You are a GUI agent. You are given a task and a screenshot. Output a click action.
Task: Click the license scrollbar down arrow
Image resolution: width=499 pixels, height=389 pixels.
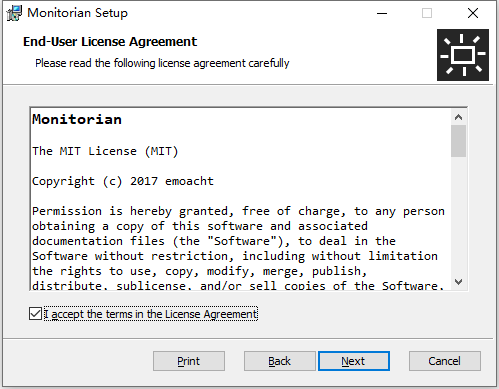point(459,282)
